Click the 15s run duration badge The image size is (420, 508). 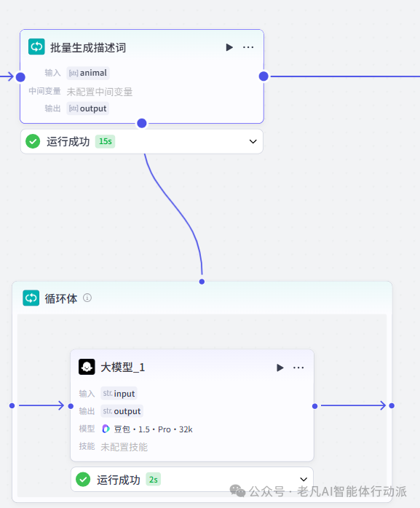click(x=105, y=142)
